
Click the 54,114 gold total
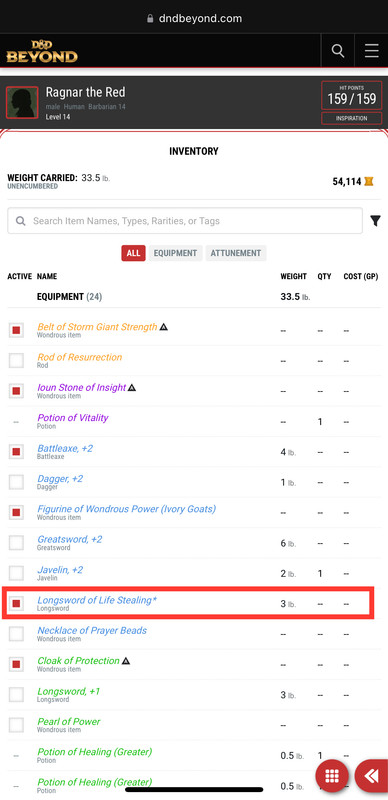click(347, 182)
